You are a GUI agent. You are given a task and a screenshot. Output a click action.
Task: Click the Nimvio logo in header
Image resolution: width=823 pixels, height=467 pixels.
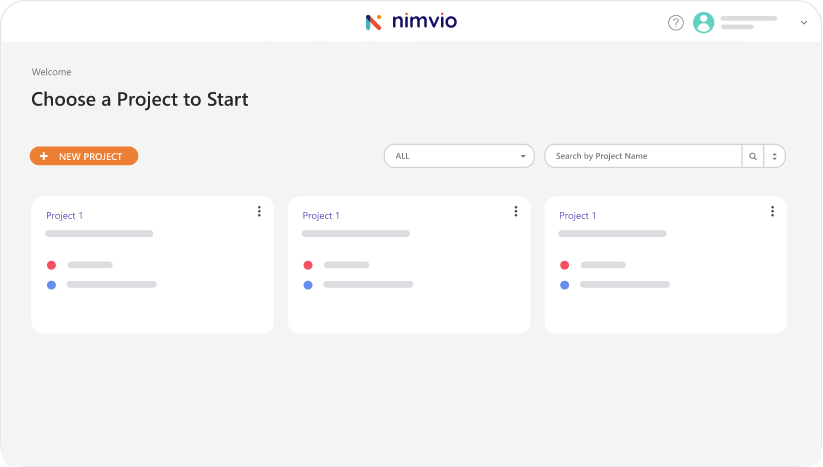click(x=411, y=22)
